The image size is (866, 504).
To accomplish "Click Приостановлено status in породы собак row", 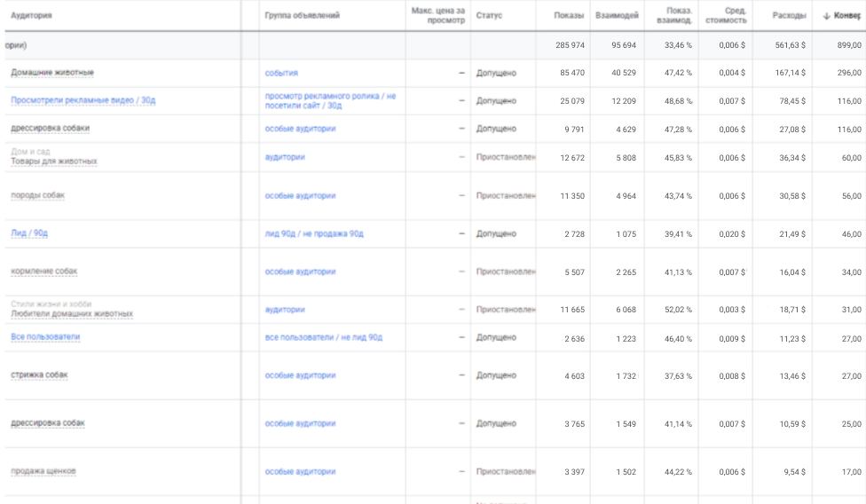I will pyautogui.click(x=506, y=195).
